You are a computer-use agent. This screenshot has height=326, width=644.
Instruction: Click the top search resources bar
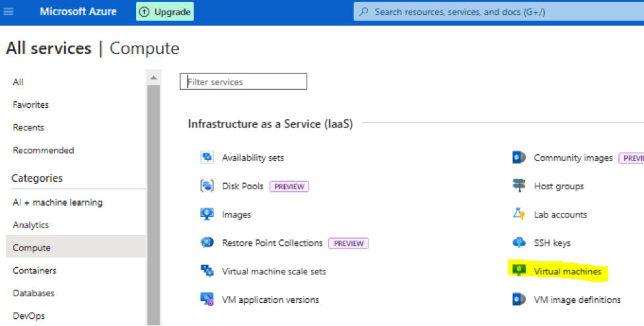pyautogui.click(x=495, y=12)
